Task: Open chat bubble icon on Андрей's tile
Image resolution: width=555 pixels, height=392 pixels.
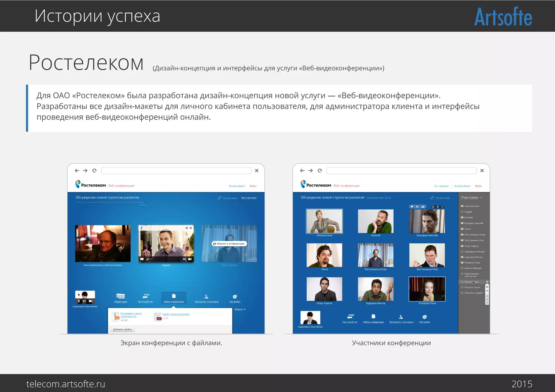Action: point(142,259)
